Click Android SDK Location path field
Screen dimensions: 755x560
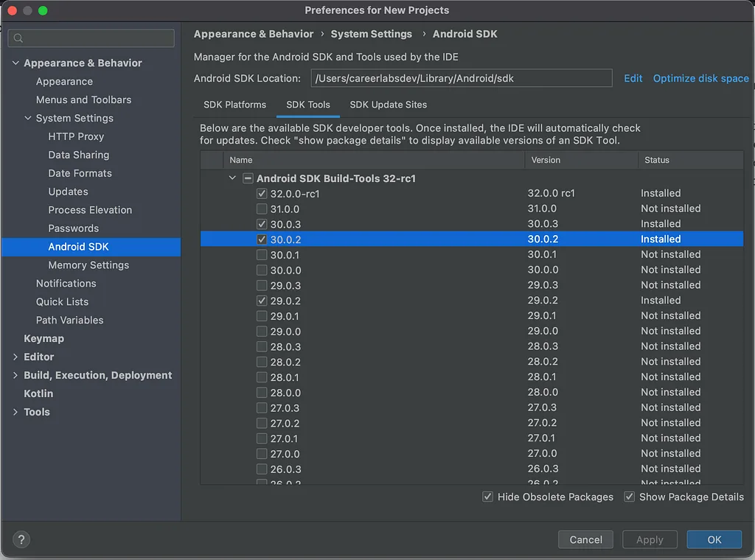(462, 78)
